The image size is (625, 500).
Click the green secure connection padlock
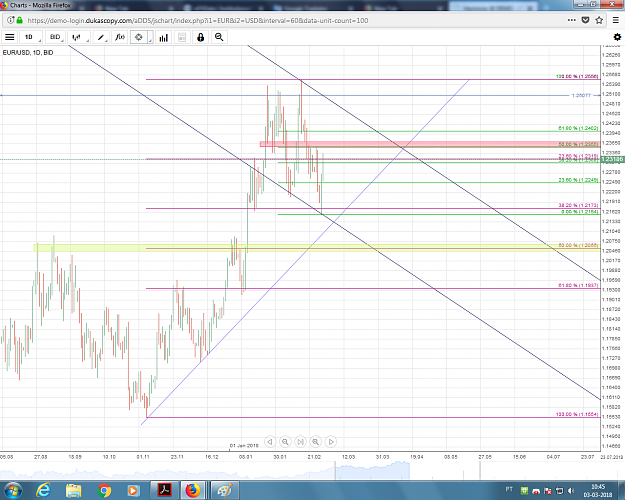click(20, 20)
